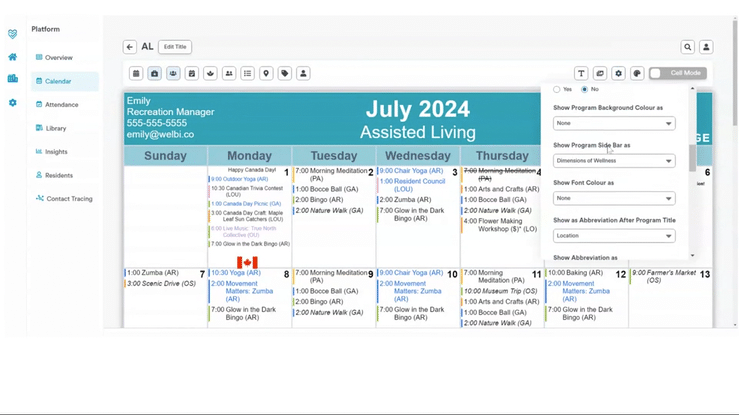Open Show Font Colour as dropdown
Image resolution: width=739 pixels, height=415 pixels.
click(614, 198)
